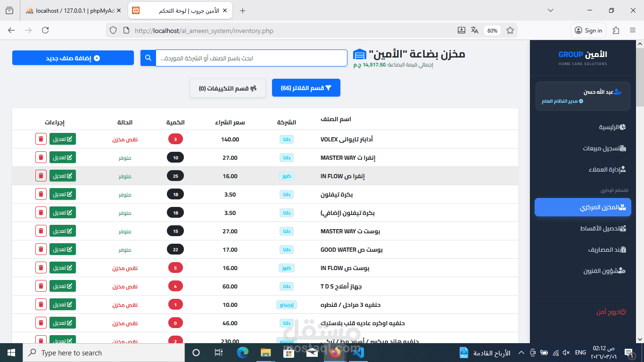List all browser tabs dropdown
The image size is (644, 362).
pyautogui.click(x=550, y=10)
